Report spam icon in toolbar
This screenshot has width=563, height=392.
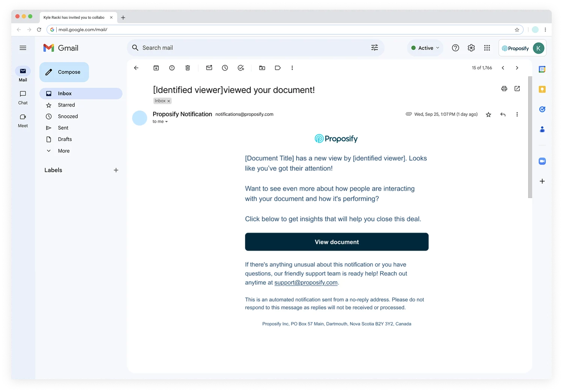click(172, 68)
